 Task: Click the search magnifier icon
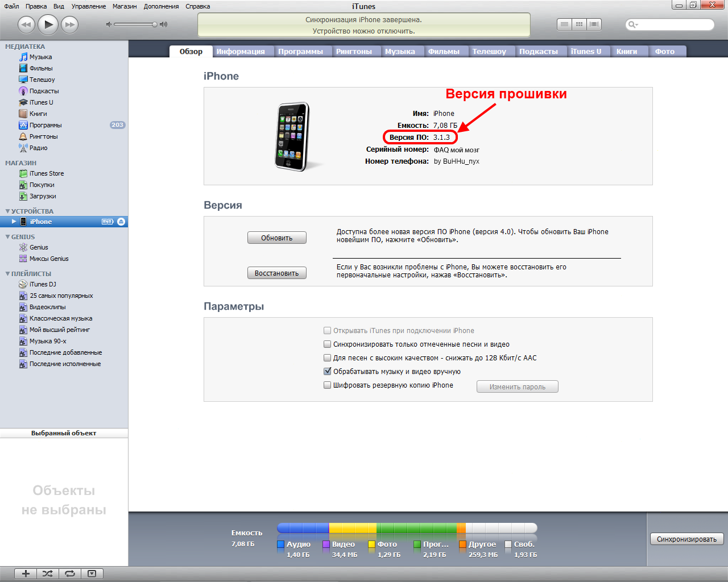[x=632, y=24]
